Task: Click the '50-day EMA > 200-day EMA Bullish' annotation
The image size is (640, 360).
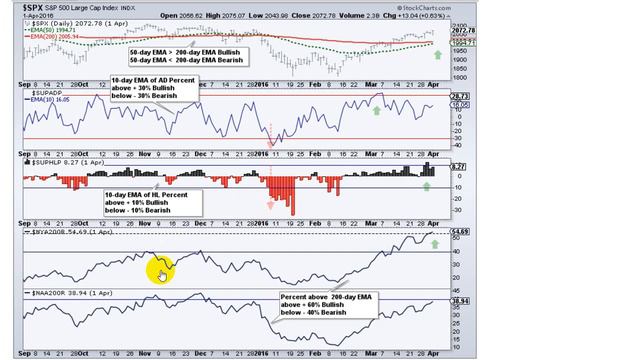Action: [x=184, y=52]
